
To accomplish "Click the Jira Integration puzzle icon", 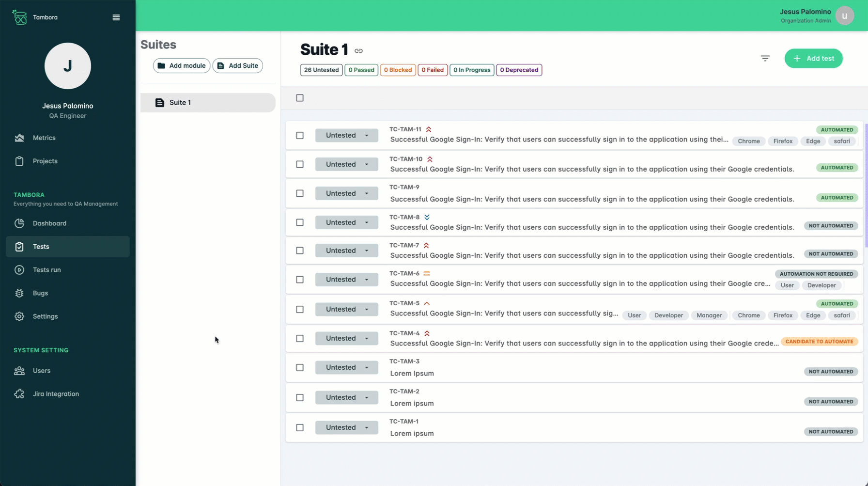I will point(19,394).
